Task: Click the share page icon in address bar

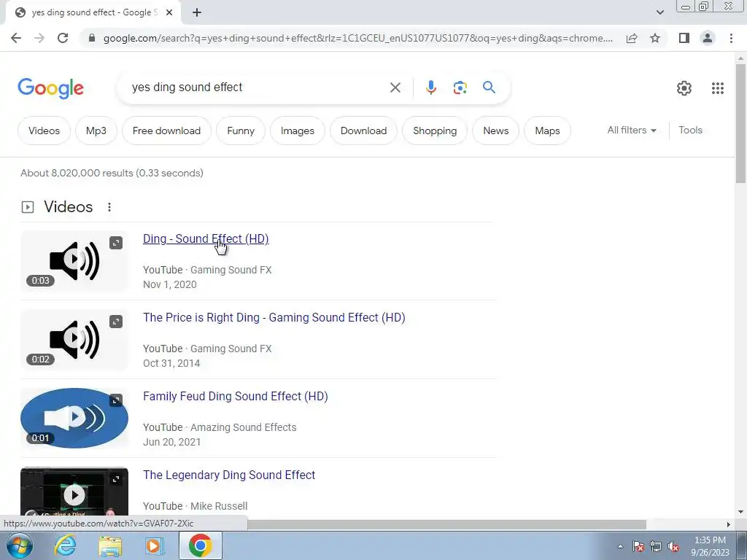Action: (x=632, y=38)
